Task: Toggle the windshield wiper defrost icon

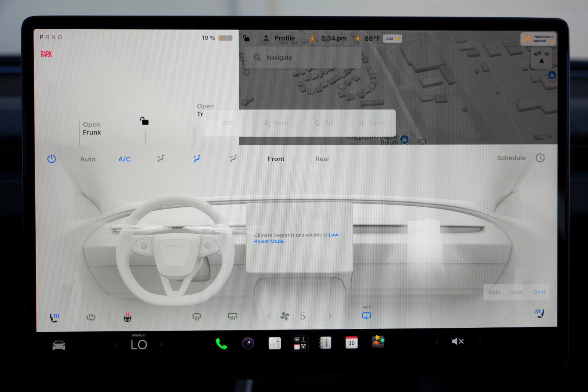Action: click(x=91, y=317)
